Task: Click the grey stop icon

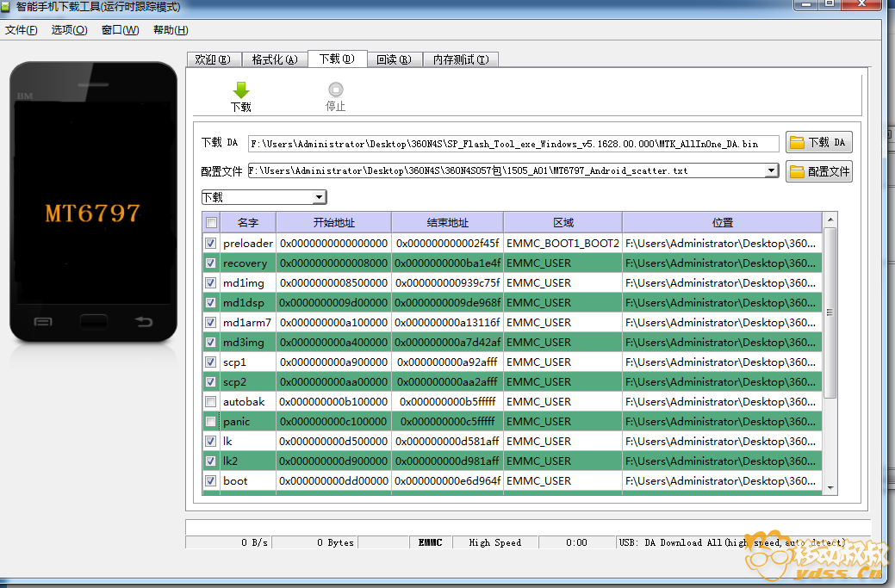Action: (x=335, y=90)
